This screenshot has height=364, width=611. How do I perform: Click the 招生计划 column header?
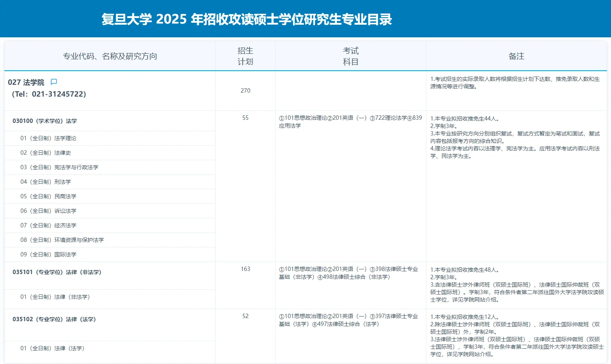pyautogui.click(x=245, y=56)
